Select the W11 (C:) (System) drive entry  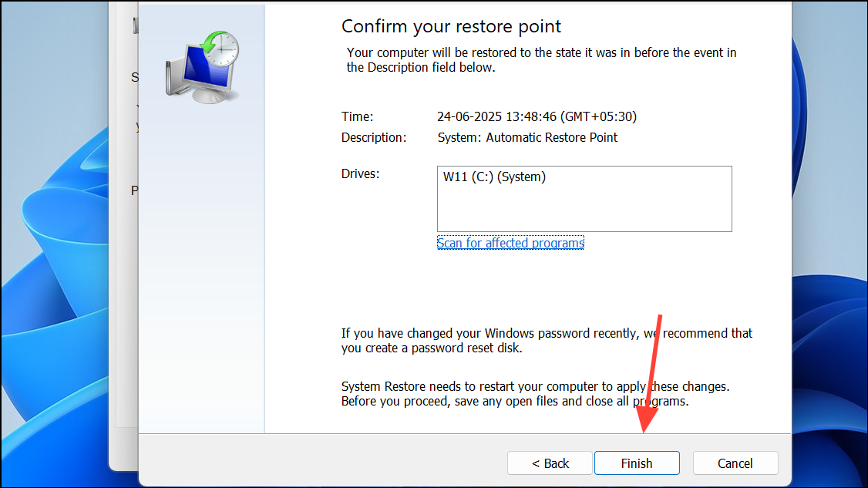494,177
